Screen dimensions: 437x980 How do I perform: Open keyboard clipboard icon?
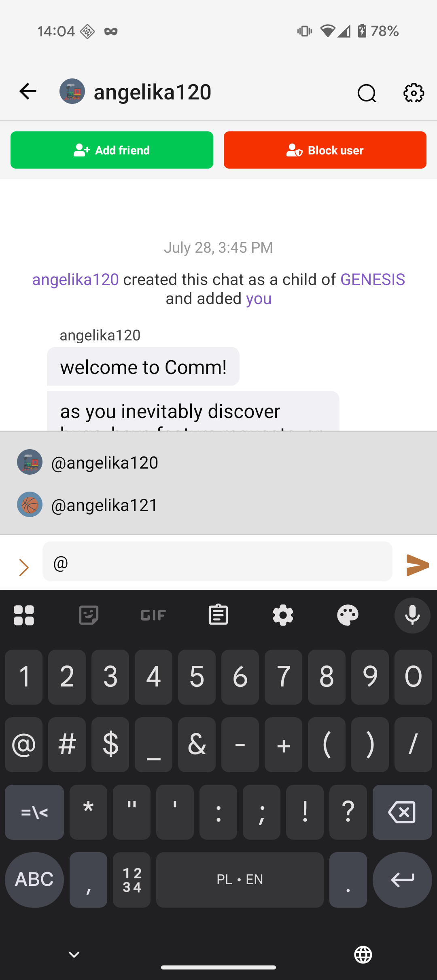[x=218, y=615]
